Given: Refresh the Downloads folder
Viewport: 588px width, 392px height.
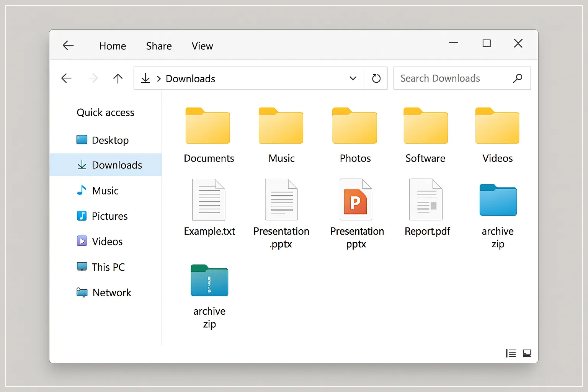Looking at the screenshot, I should [x=376, y=78].
